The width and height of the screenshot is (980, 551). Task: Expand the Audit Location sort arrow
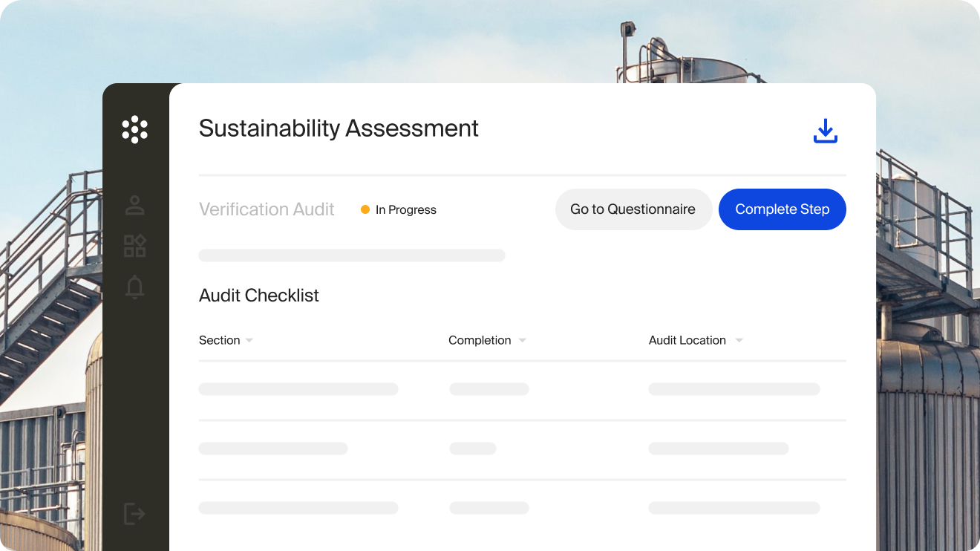pos(739,341)
